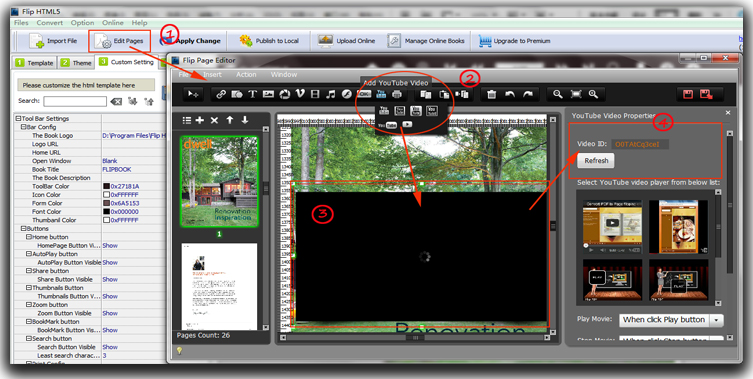Collapse the AutoPlay button tree node
Viewport: 753px width, 379px height.
click(28, 254)
